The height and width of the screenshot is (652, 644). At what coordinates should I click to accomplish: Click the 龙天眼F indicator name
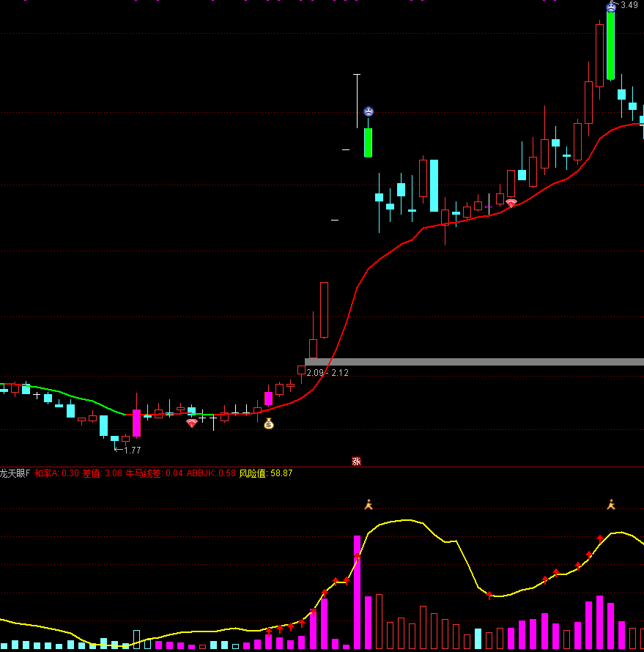tap(15, 473)
